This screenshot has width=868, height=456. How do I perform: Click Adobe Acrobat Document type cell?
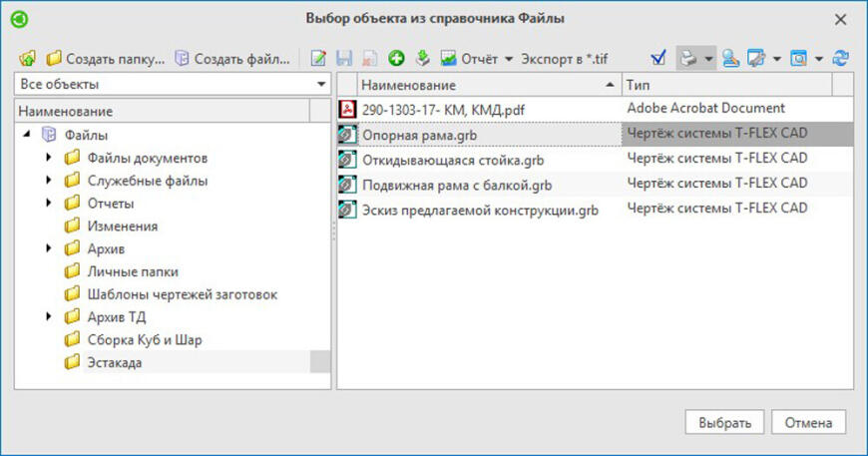point(705,108)
